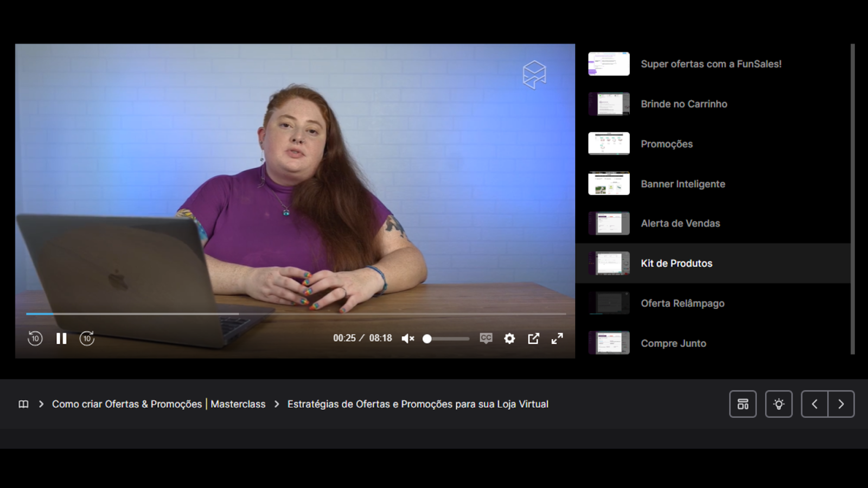
Task: Open Super ofertas com a FunSales! lesson
Action: coord(713,64)
